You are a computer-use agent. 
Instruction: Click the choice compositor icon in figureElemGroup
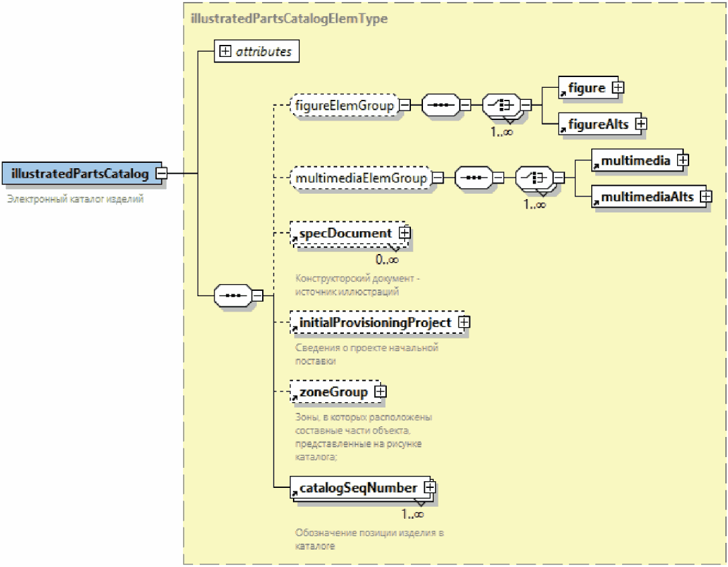(500, 105)
